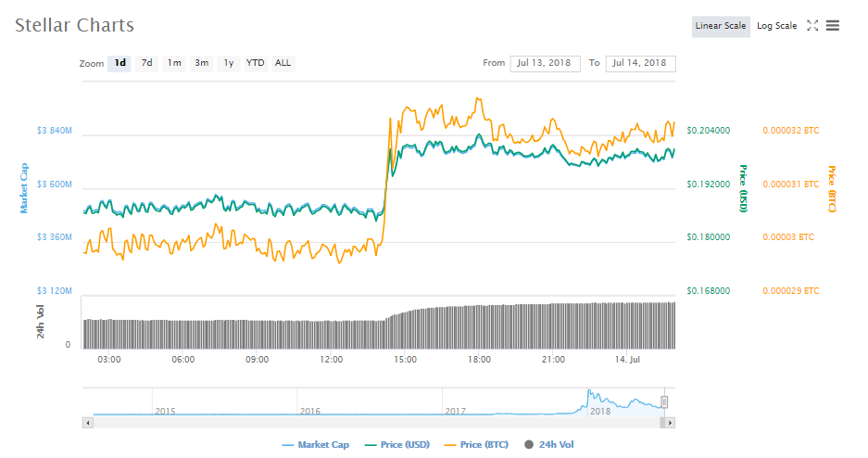Select the 1y zoom range
Image resolution: width=868 pixels, height=458 pixels.
pos(229,63)
